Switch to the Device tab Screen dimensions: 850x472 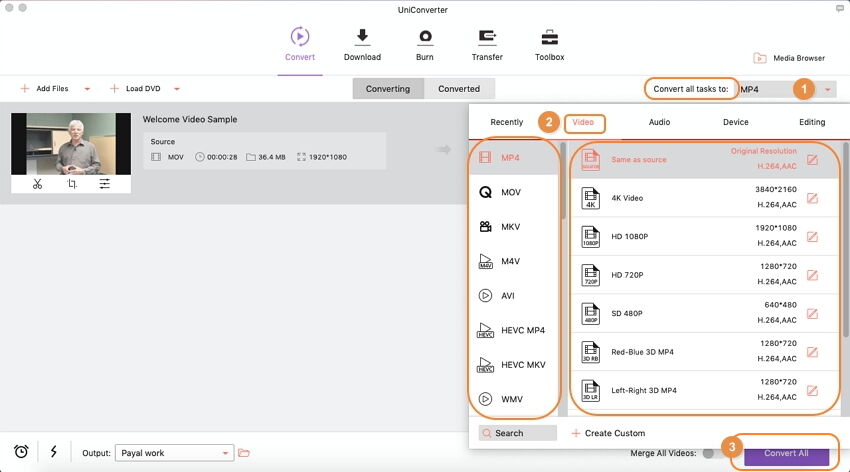tap(736, 122)
